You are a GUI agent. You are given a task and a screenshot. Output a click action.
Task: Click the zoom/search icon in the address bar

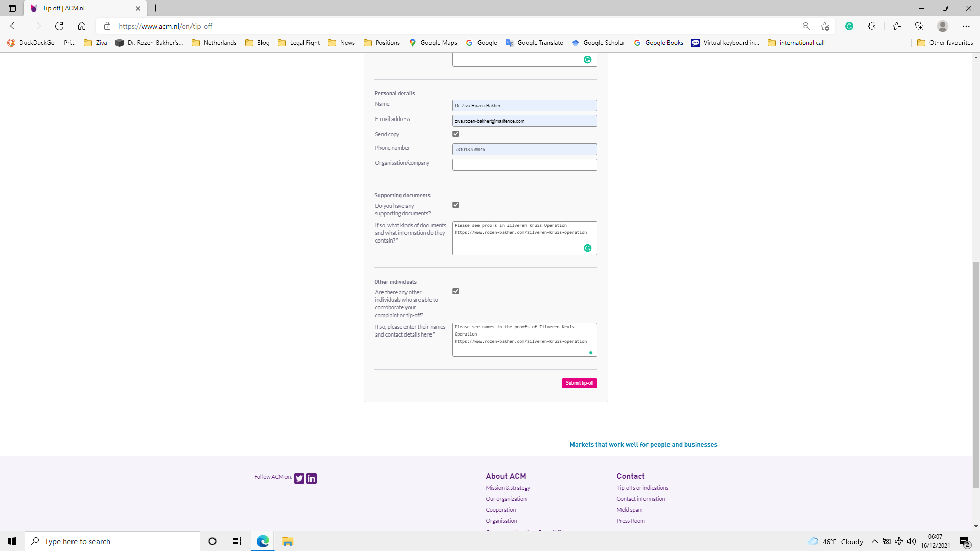805,26
